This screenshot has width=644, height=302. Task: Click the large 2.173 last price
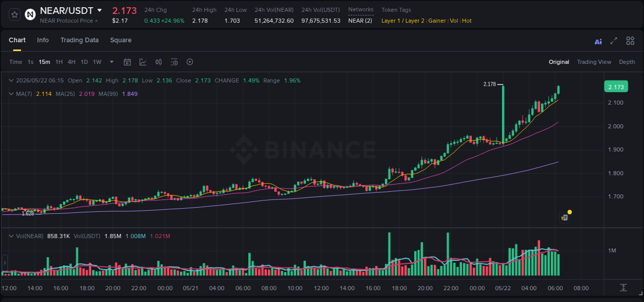[125, 10]
